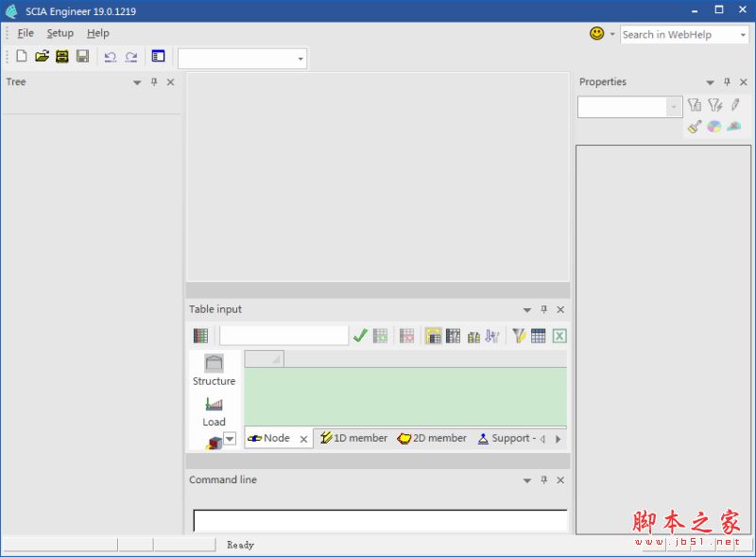The image size is (756, 557).
Task: Redo the last action
Action: pyautogui.click(x=131, y=57)
